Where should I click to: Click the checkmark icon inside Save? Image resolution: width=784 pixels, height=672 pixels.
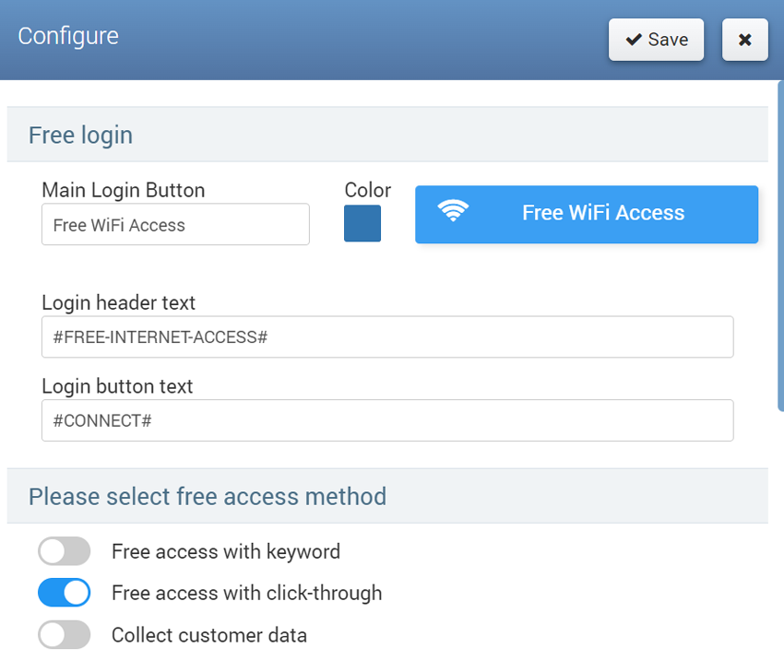(634, 40)
